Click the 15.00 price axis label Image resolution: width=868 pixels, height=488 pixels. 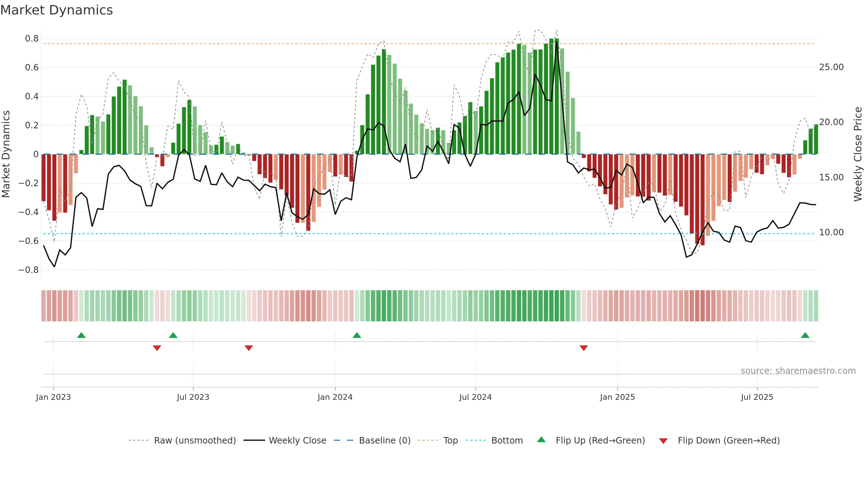pyautogui.click(x=831, y=177)
